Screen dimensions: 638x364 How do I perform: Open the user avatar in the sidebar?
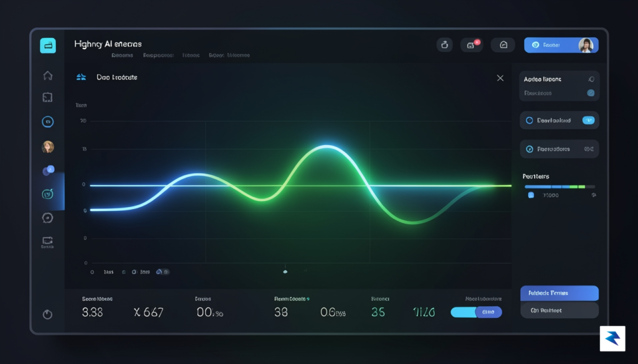(47, 146)
